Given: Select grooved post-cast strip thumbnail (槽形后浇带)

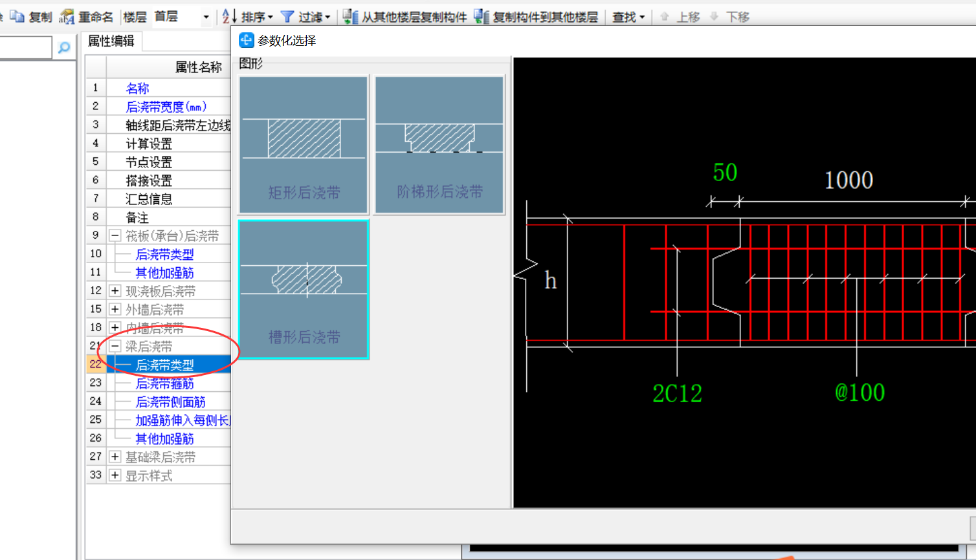Looking at the screenshot, I should [x=304, y=289].
